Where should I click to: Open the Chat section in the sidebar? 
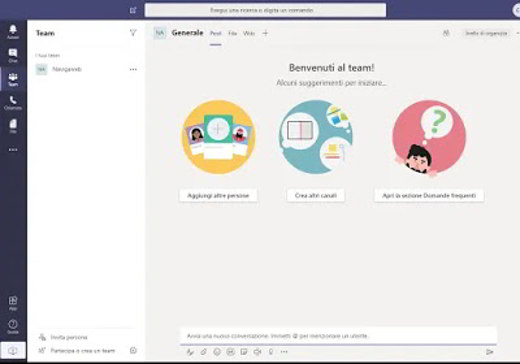pos(13,55)
